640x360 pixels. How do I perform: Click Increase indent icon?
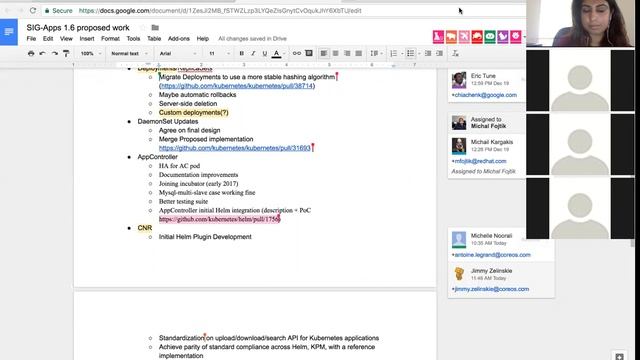[x=440, y=53]
